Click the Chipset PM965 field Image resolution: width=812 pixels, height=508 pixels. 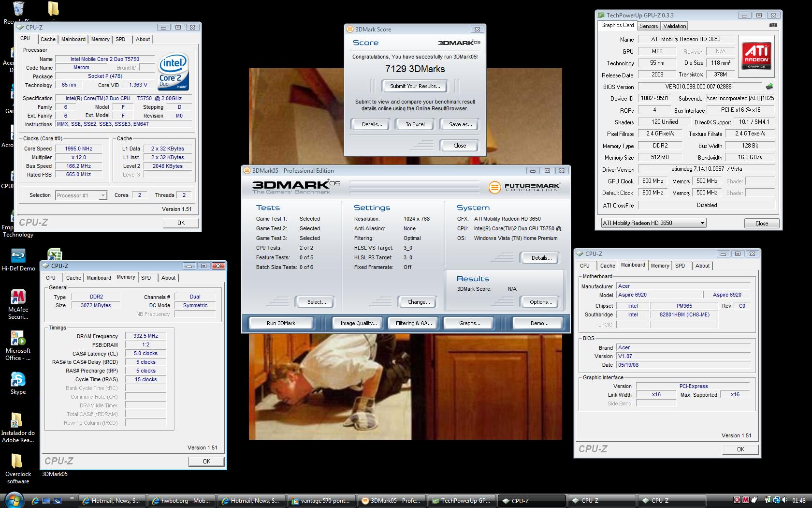(x=684, y=306)
